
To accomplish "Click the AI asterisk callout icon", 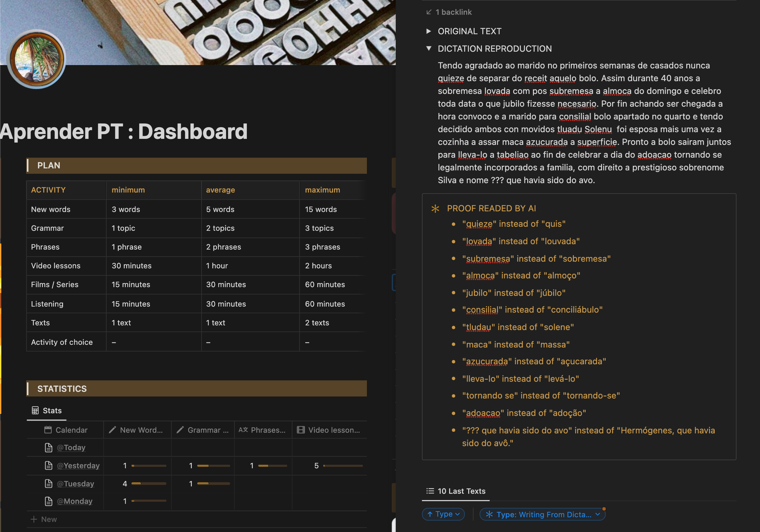I will pos(435,209).
